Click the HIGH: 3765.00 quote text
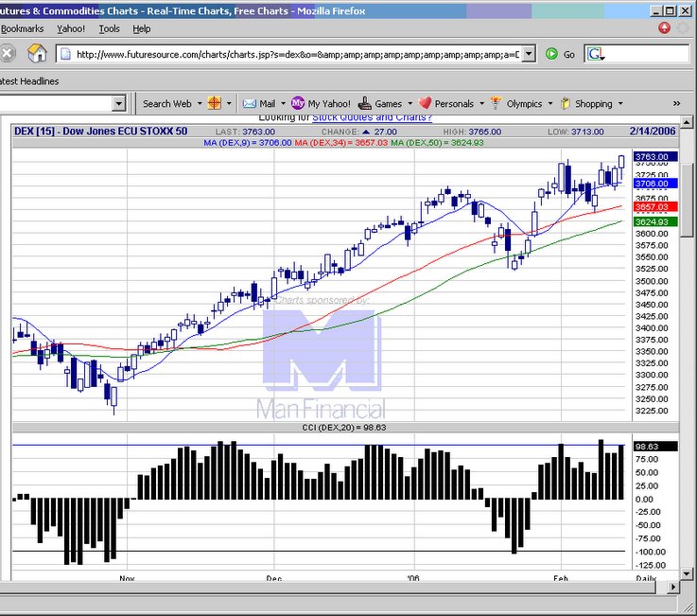The image size is (697, 616). [x=472, y=132]
